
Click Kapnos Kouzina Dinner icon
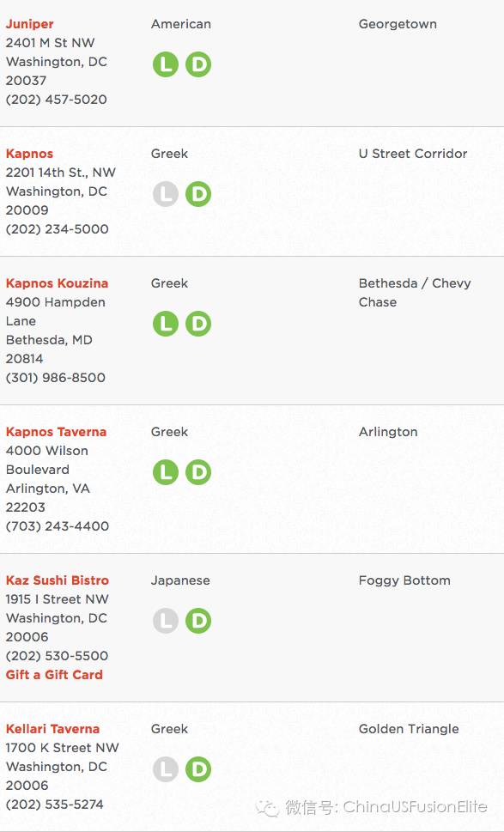click(198, 324)
